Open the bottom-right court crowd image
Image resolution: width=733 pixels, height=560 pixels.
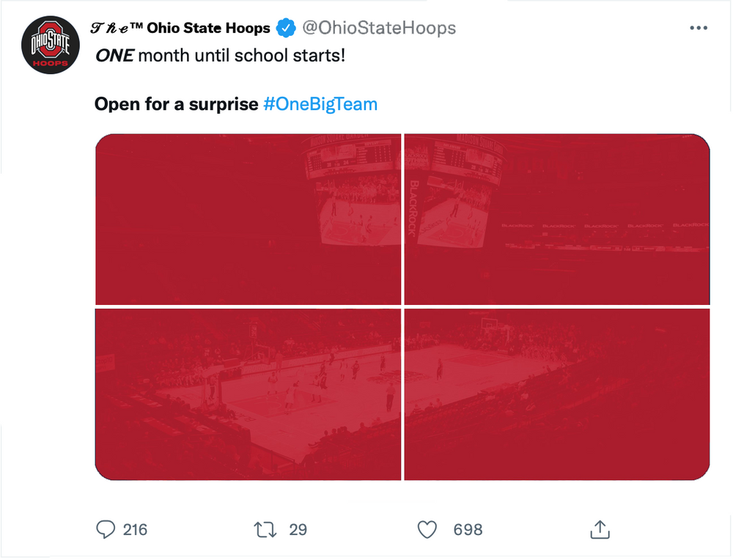[x=556, y=394]
